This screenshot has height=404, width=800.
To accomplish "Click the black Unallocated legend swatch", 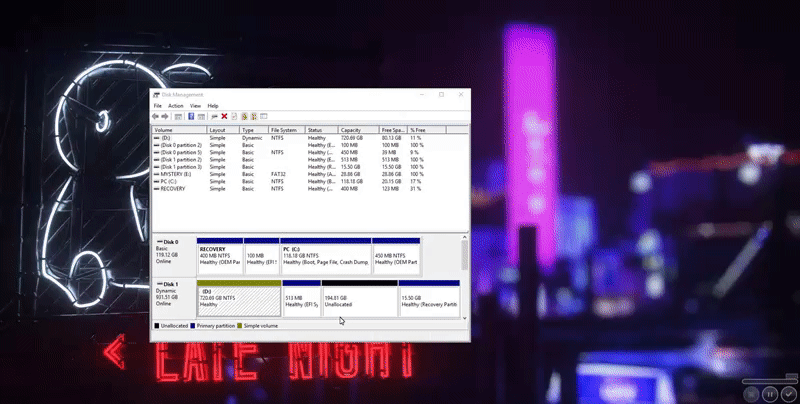I will click(157, 325).
